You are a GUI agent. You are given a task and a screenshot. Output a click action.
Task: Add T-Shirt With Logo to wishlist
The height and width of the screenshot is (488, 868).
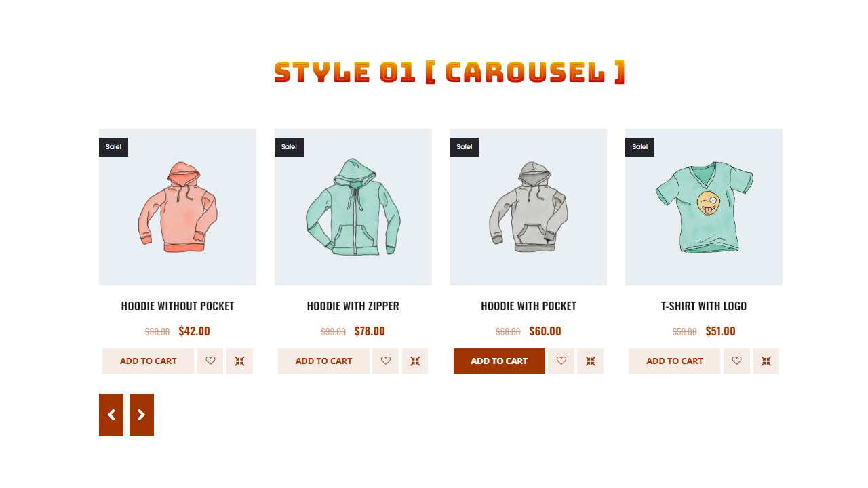click(x=736, y=361)
